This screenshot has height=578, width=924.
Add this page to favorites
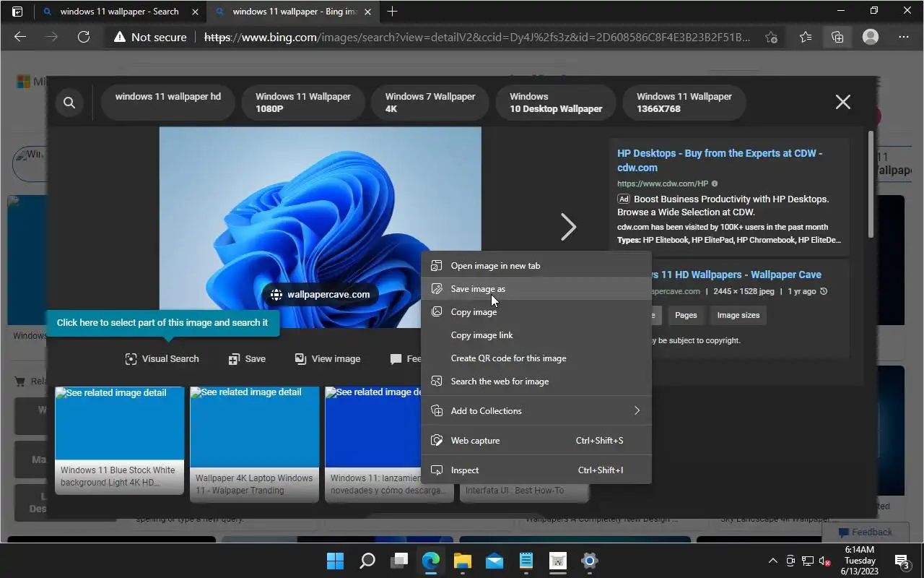coord(771,37)
